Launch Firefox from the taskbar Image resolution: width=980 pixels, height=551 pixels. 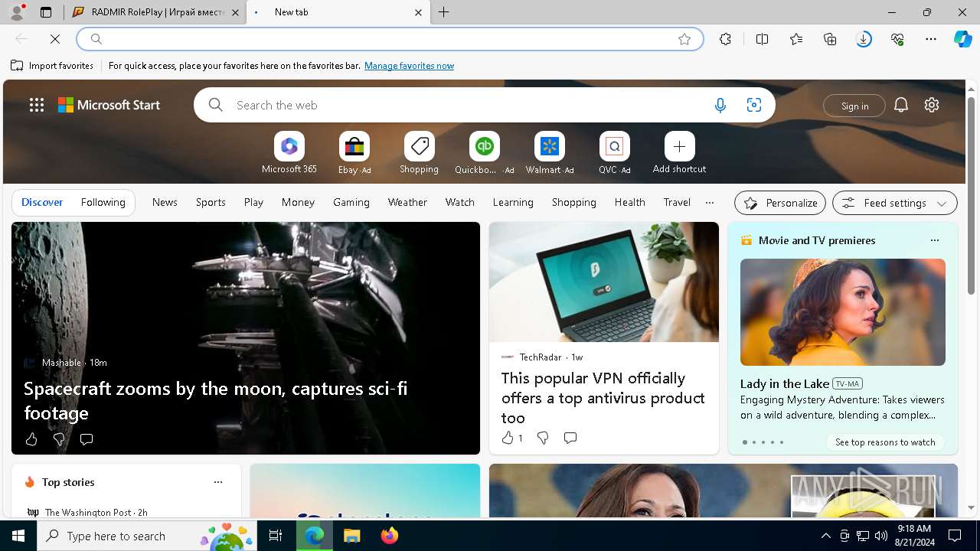tap(390, 536)
